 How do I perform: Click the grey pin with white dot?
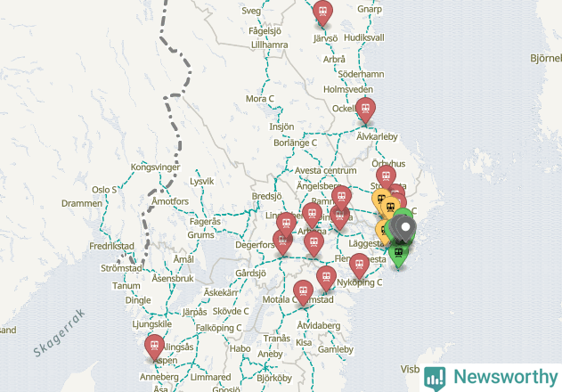406,229
